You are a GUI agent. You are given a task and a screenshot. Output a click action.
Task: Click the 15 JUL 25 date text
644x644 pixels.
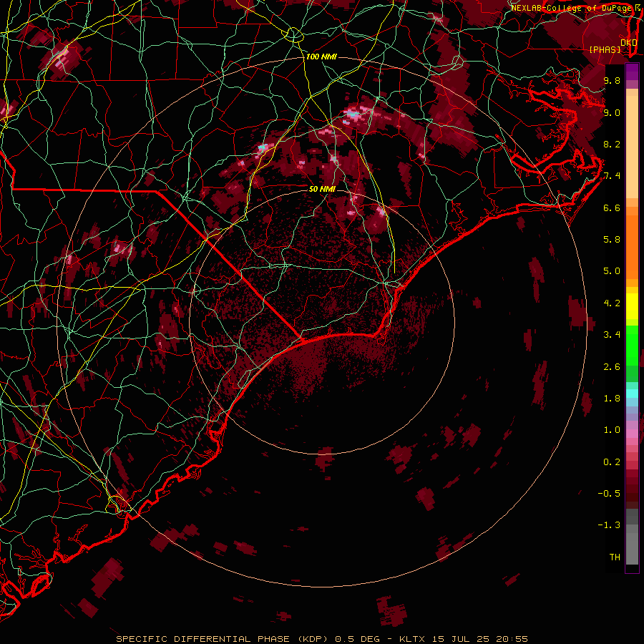point(459,639)
